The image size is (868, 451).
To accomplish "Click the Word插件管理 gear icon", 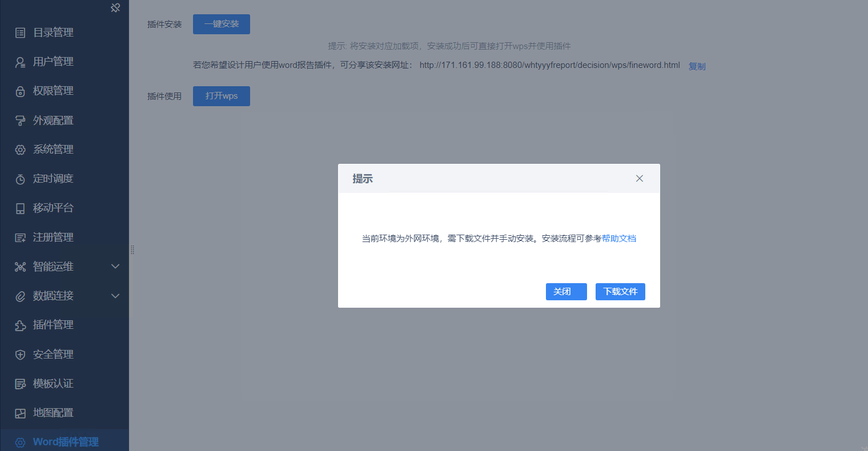I will 20,442.
